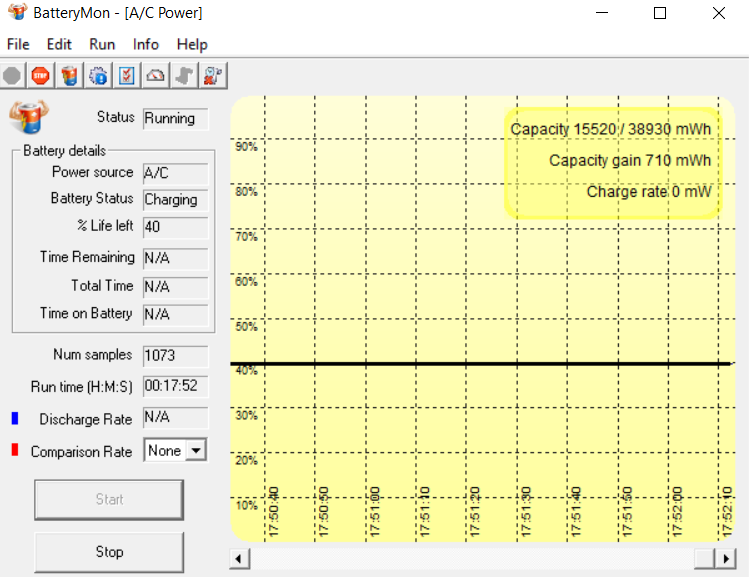Click the 50% axis label on chart
The width and height of the screenshot is (749, 577).
(x=246, y=327)
